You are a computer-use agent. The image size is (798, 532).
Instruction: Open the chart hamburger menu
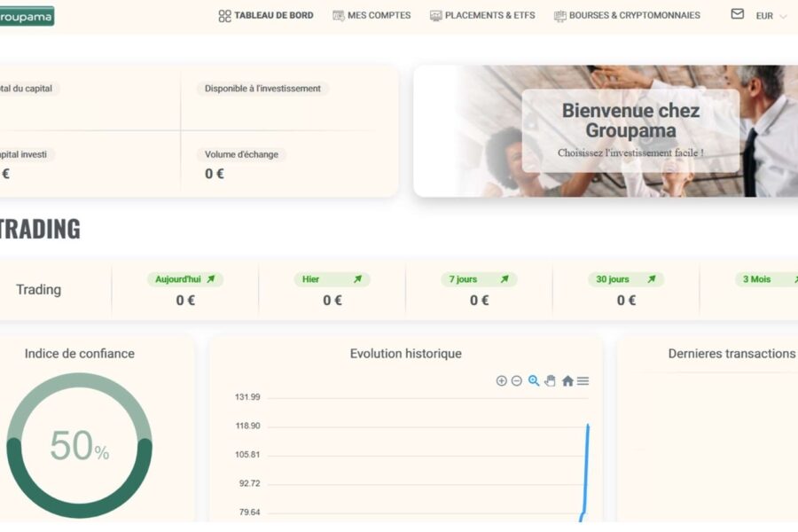tap(583, 380)
